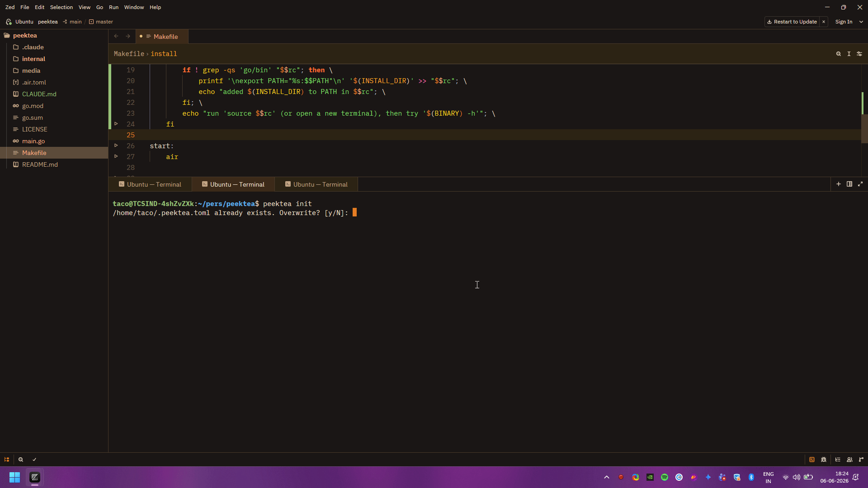Viewport: 868px width, 488px height.
Task: Switch to the third Ubuntu — Terminal tab
Action: [x=316, y=184]
